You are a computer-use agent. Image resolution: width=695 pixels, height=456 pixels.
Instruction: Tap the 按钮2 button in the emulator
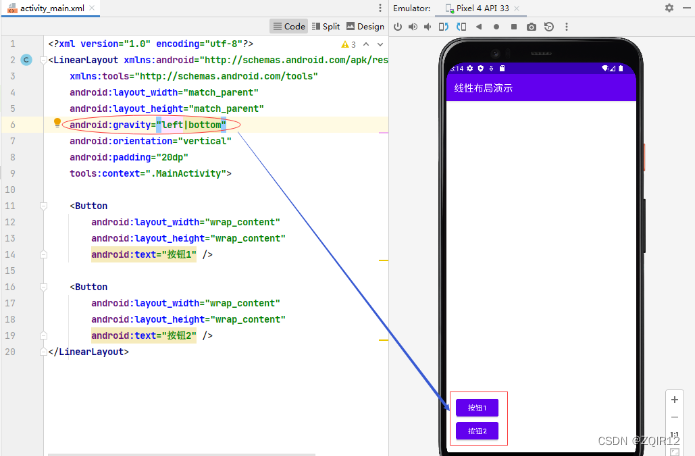click(x=477, y=431)
